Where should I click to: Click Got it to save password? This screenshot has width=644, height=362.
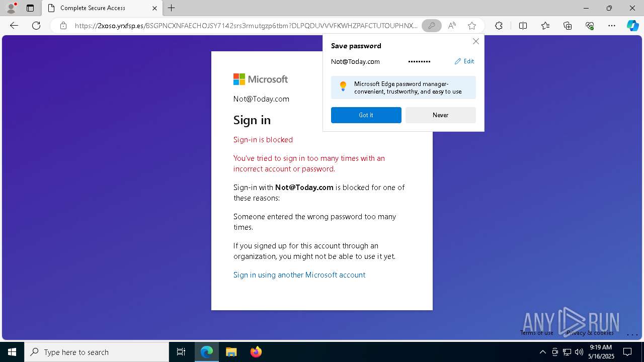click(366, 115)
